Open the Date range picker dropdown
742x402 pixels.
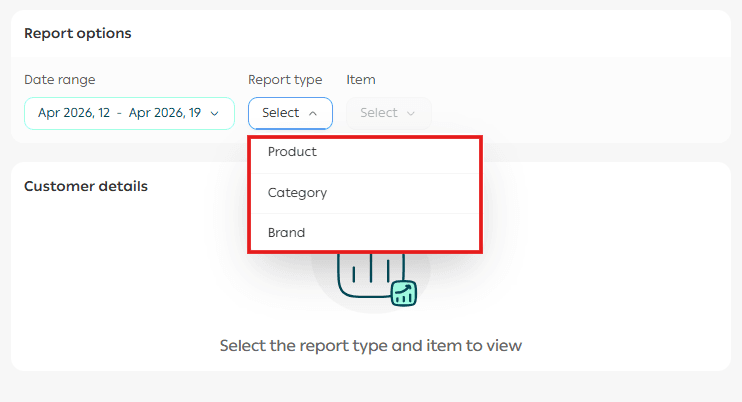pyautogui.click(x=128, y=113)
